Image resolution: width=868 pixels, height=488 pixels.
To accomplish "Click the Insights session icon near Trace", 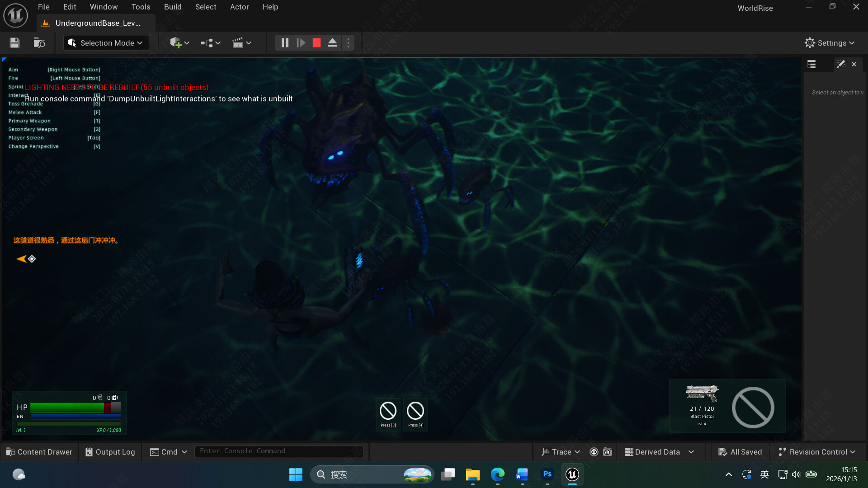I will click(594, 451).
